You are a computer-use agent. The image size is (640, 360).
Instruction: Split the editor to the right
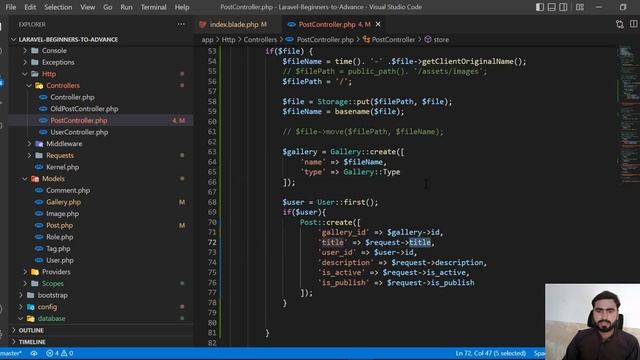pyautogui.click(x=633, y=24)
